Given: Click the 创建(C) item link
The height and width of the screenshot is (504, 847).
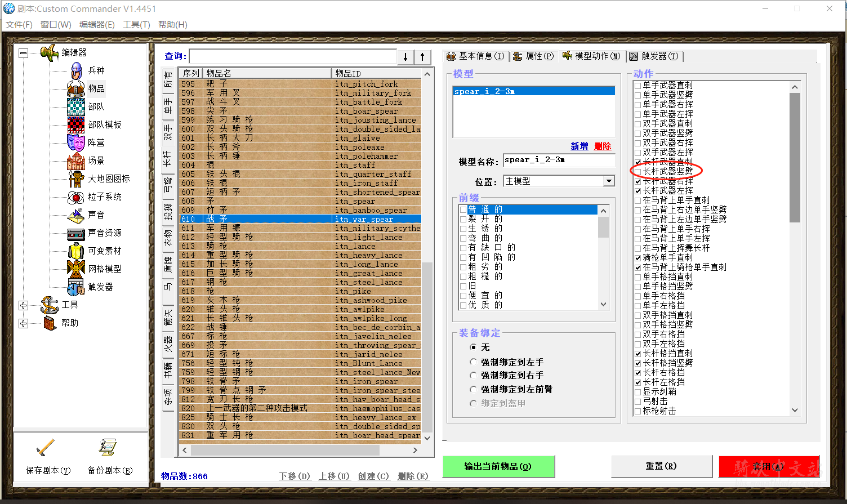Looking at the screenshot, I should [x=374, y=476].
